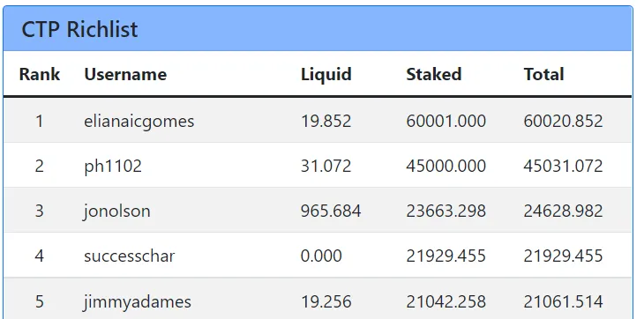This screenshot has width=644, height=319.
Task: Click the Total column header
Action: click(x=543, y=74)
